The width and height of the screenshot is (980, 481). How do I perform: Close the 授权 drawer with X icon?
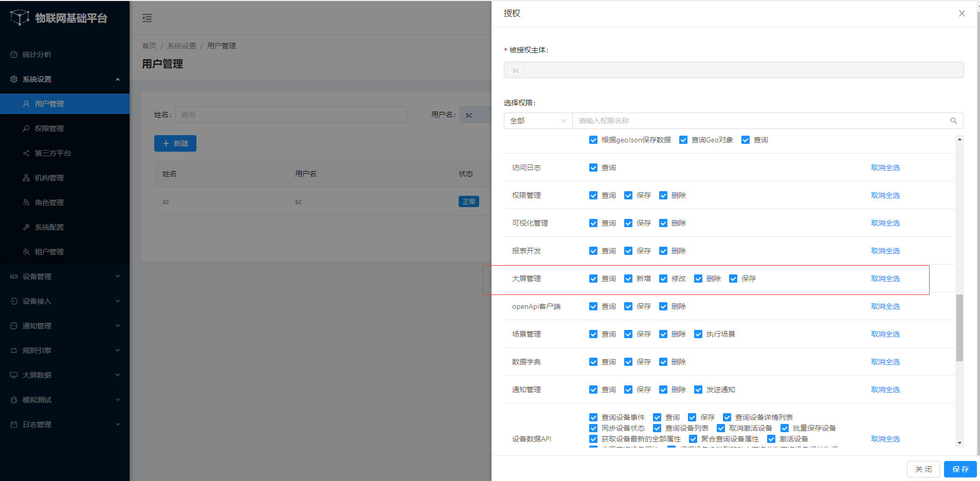[x=961, y=13]
